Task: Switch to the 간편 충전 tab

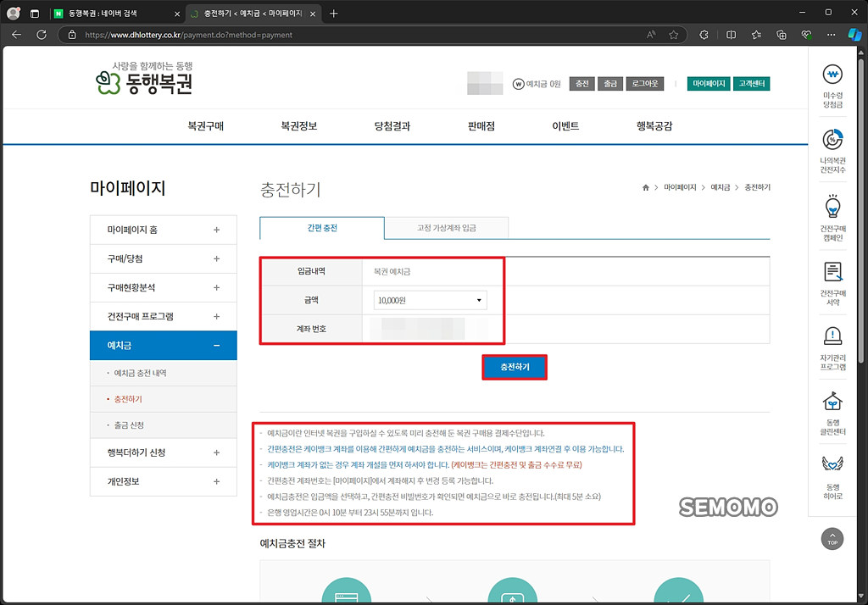Action: 322,228
